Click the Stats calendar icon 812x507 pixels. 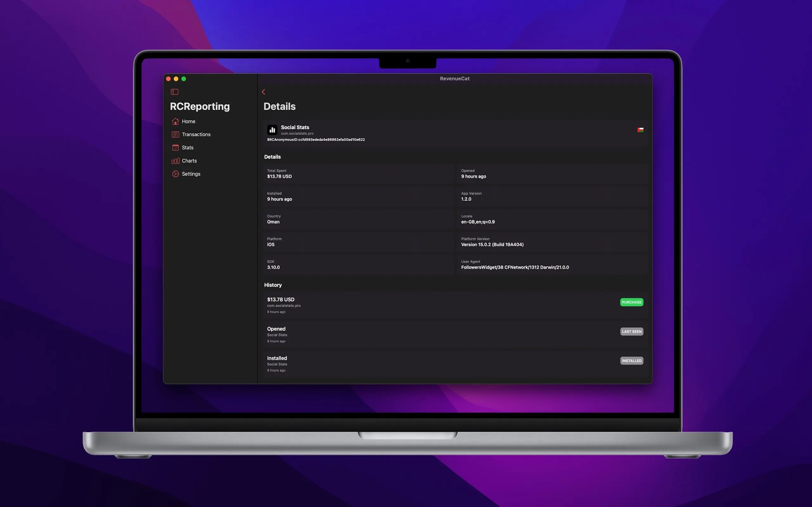coord(175,148)
